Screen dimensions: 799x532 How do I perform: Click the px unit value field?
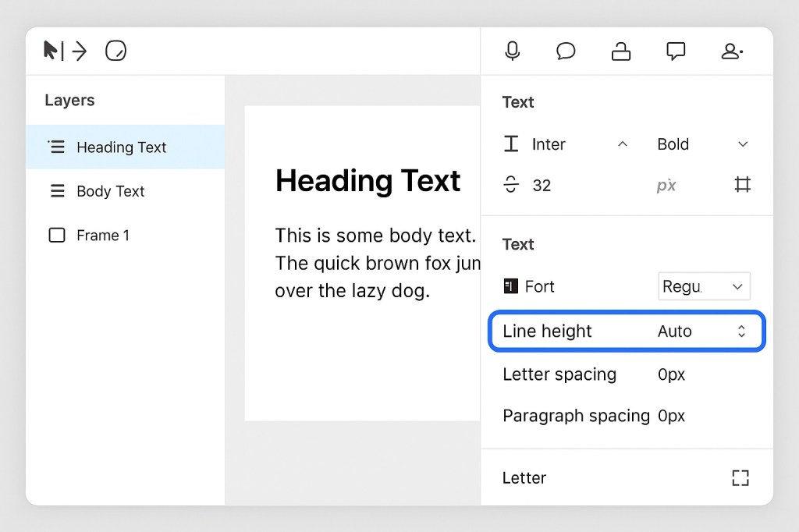666,185
